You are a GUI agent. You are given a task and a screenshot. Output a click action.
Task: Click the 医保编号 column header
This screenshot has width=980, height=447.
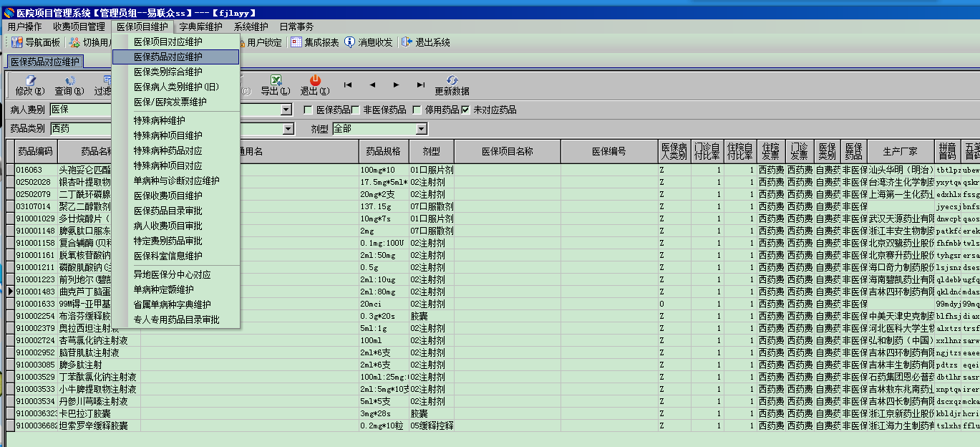pos(609,152)
